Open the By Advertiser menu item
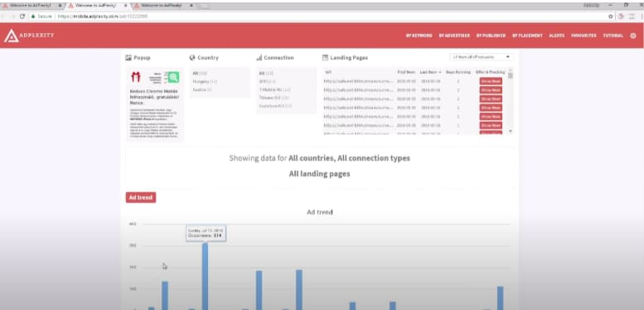Image resolution: width=644 pixels, height=310 pixels. coord(454,36)
